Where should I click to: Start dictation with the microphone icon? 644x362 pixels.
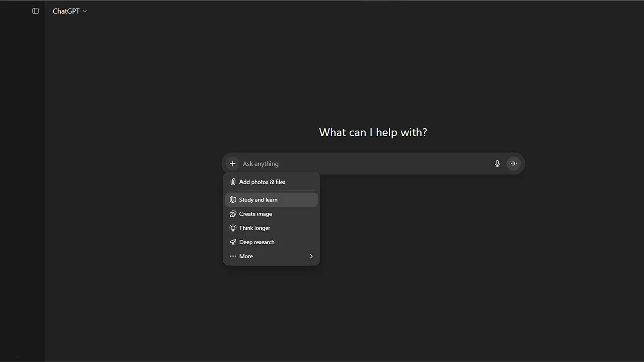497,164
